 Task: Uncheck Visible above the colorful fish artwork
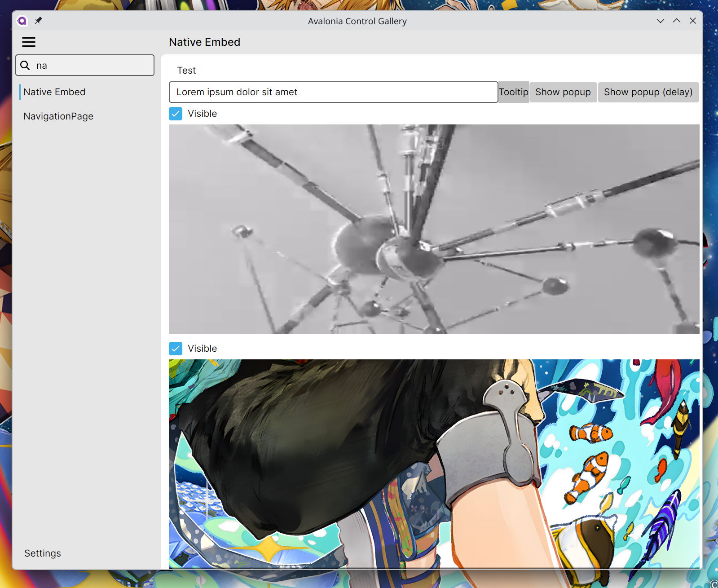pyautogui.click(x=176, y=349)
